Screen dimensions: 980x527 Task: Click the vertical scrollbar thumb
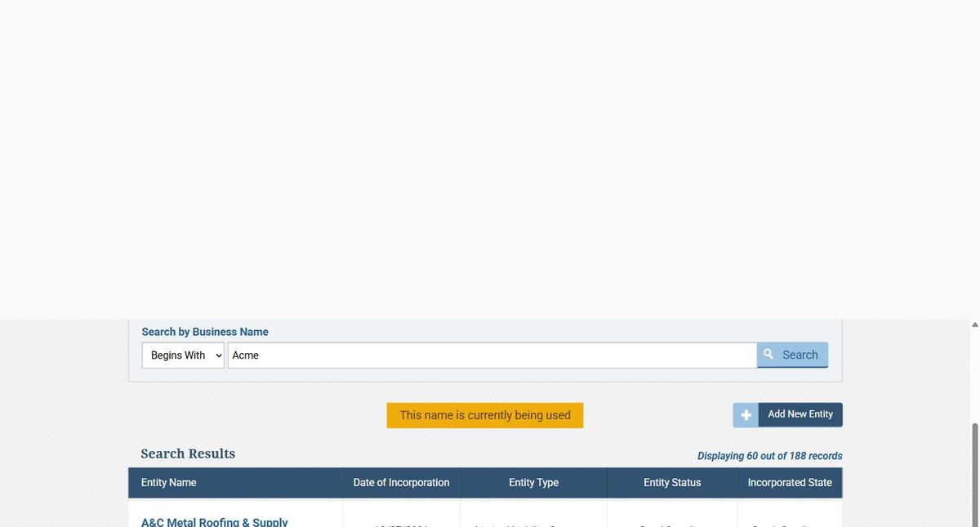[974, 474]
